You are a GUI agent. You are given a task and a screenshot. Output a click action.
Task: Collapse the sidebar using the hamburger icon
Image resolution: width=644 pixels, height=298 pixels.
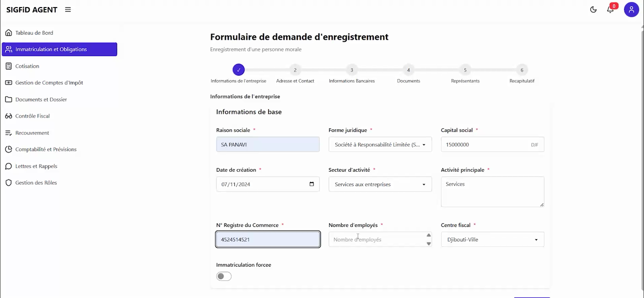pyautogui.click(x=68, y=9)
